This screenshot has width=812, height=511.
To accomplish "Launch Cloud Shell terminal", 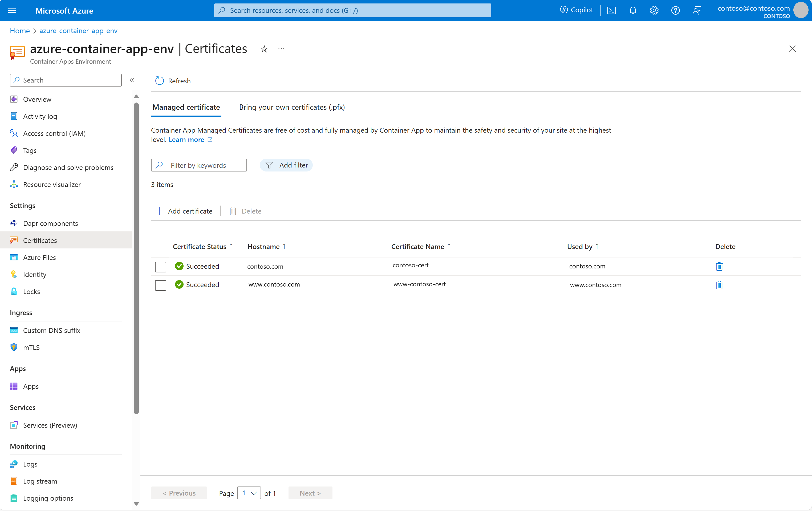I will click(x=612, y=10).
